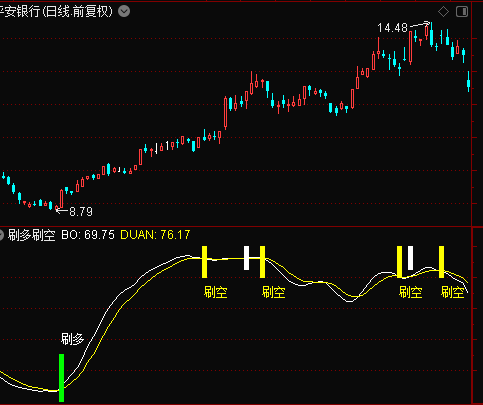Click the 14.48 high price label

(x=392, y=28)
